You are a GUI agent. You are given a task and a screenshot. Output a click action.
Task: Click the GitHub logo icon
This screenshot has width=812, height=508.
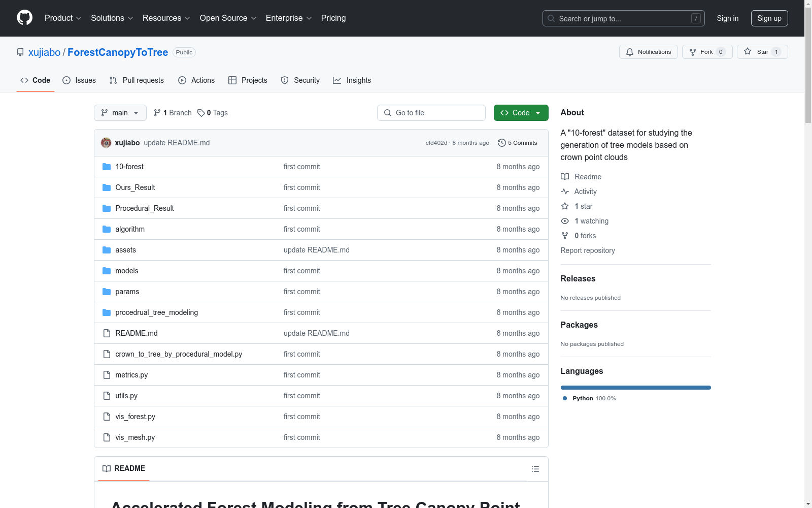(x=24, y=18)
